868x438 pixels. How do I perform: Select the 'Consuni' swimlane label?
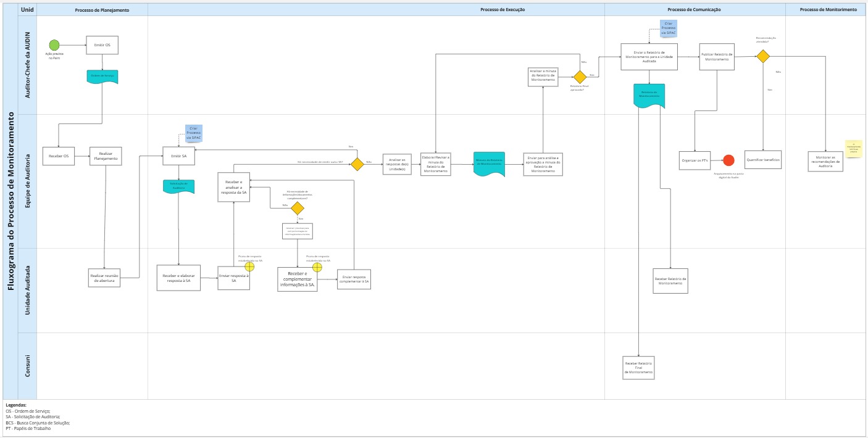click(28, 366)
